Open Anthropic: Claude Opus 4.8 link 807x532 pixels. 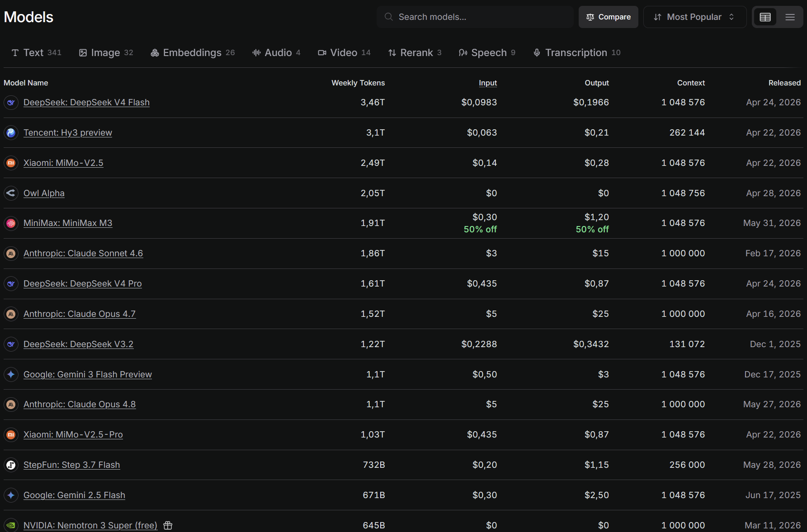pyautogui.click(x=80, y=405)
